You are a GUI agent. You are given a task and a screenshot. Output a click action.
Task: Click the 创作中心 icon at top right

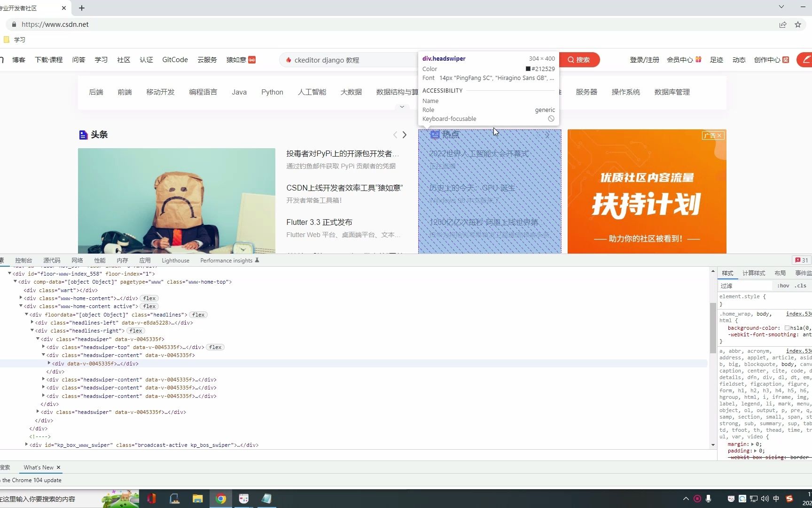pyautogui.click(x=786, y=60)
